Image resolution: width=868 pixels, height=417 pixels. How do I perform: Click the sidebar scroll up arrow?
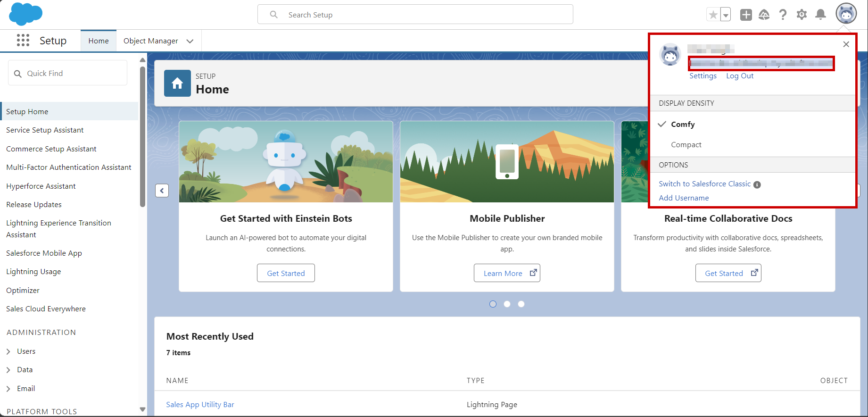click(142, 60)
